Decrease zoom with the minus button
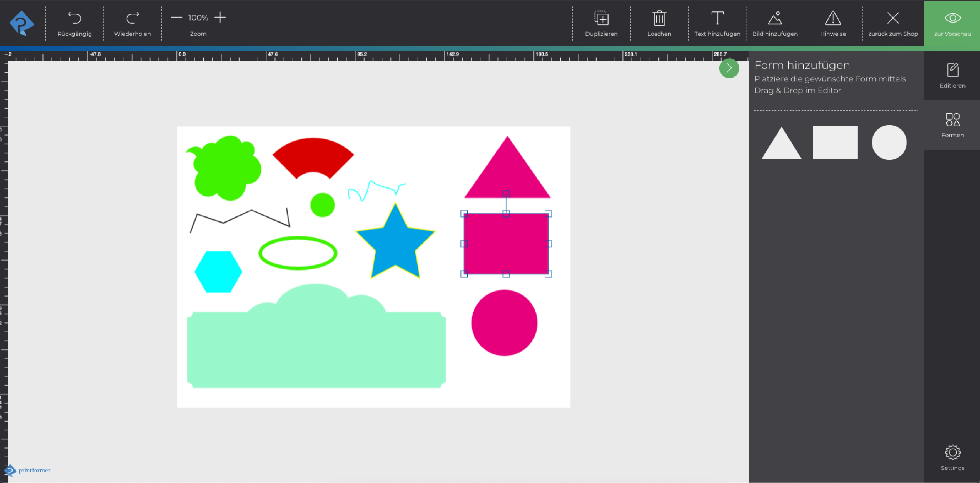The width and height of the screenshot is (980, 483). [x=176, y=18]
